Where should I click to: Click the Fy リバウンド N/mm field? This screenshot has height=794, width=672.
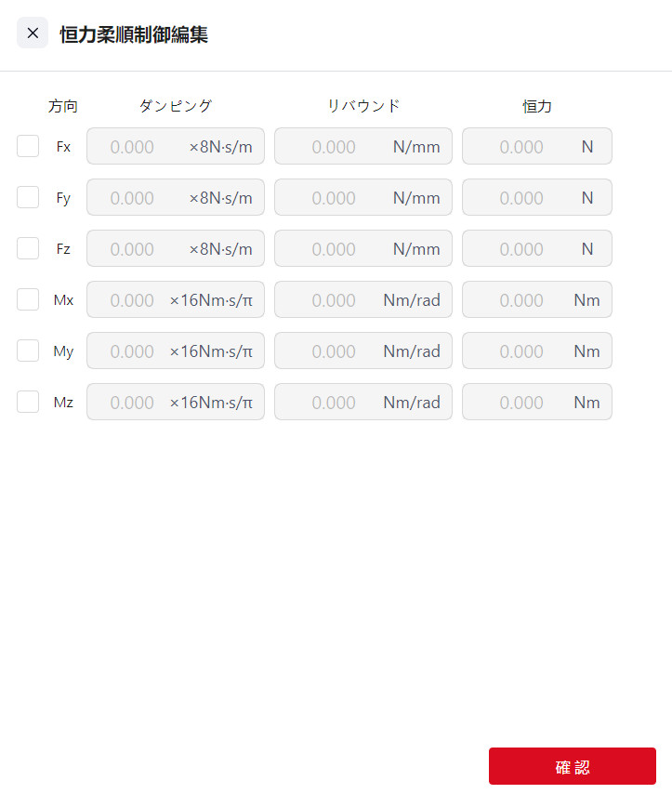[x=335, y=198]
